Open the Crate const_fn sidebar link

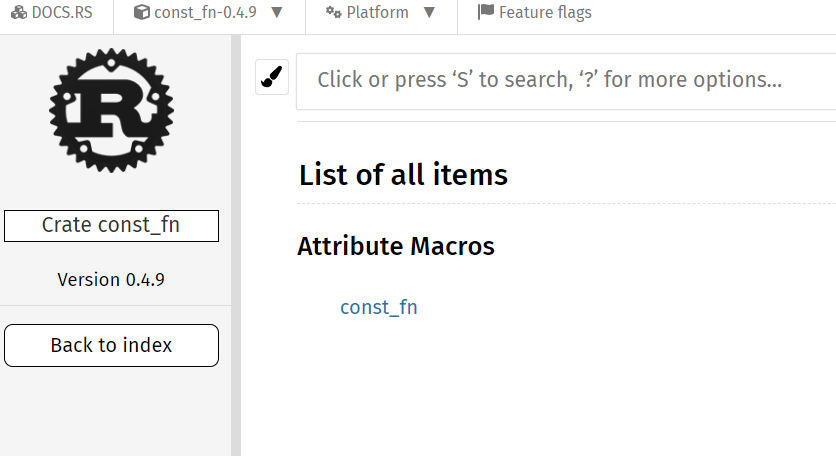click(x=111, y=226)
